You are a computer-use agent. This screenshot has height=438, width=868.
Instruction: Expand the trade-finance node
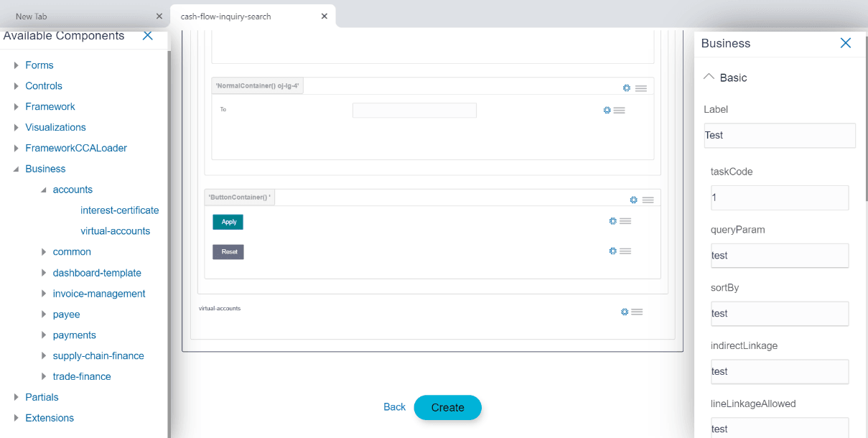tap(44, 377)
